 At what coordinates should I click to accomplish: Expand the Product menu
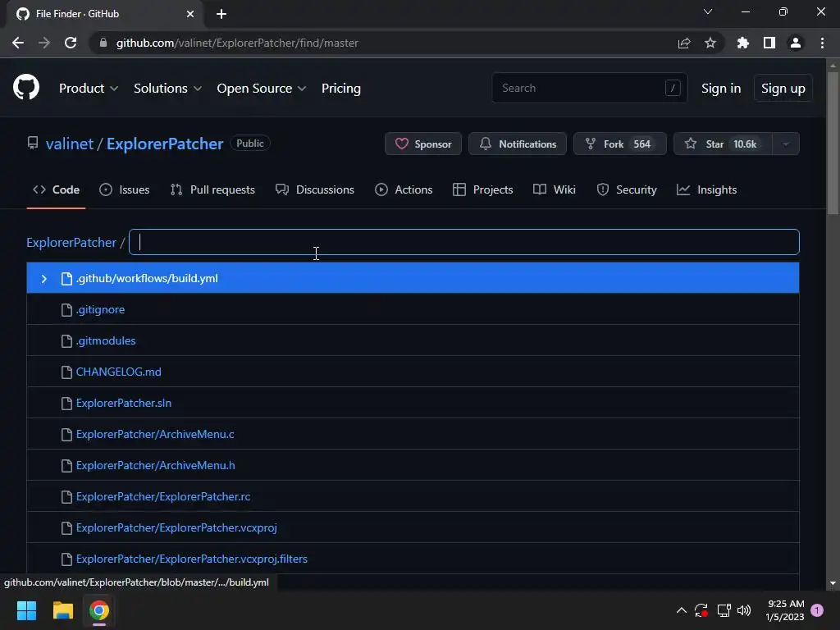[89, 88]
